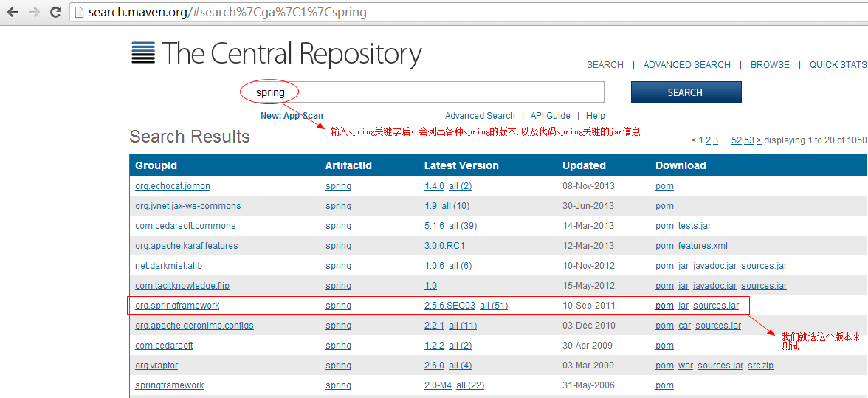
Task: Open version 1.9 link
Action: [431, 206]
